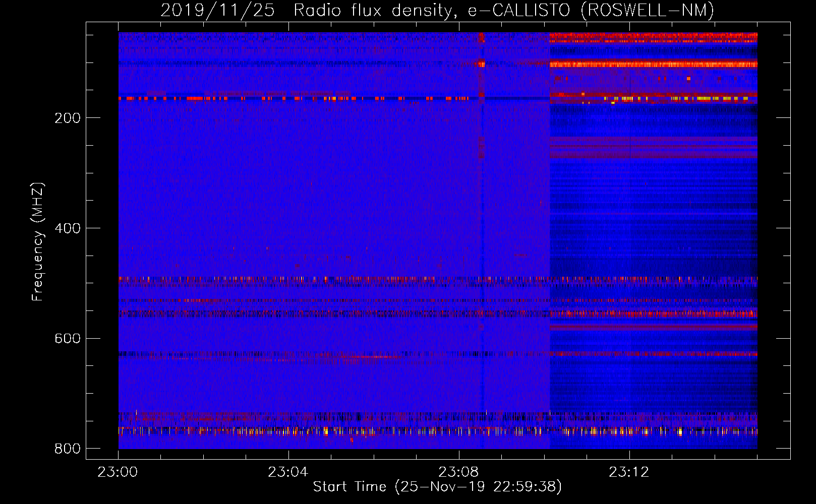Click the 400 frequency tick label
Viewport: 816px width, 504px height.
(68, 228)
